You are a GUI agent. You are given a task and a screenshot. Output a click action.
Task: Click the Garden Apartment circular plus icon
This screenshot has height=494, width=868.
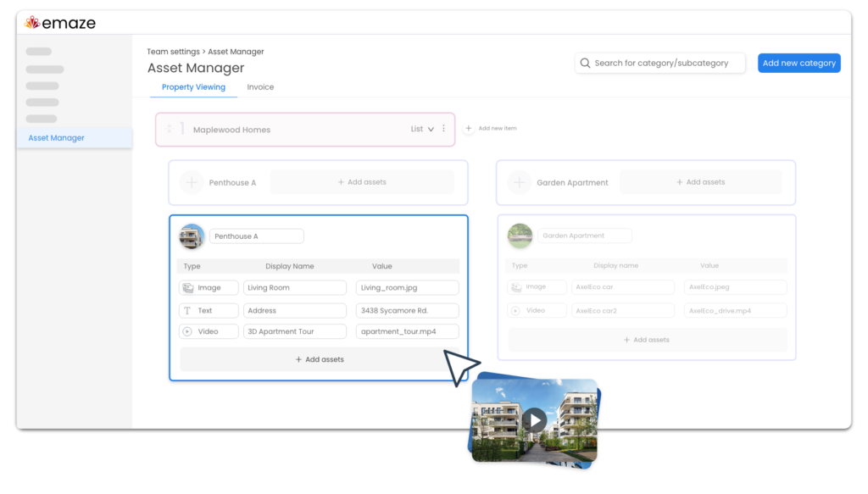click(x=520, y=182)
